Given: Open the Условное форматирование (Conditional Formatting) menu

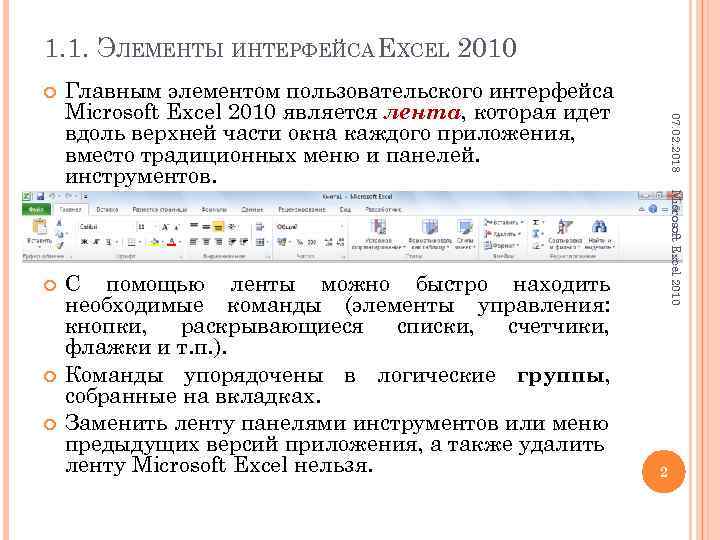Looking at the screenshot, I should coord(378,235).
